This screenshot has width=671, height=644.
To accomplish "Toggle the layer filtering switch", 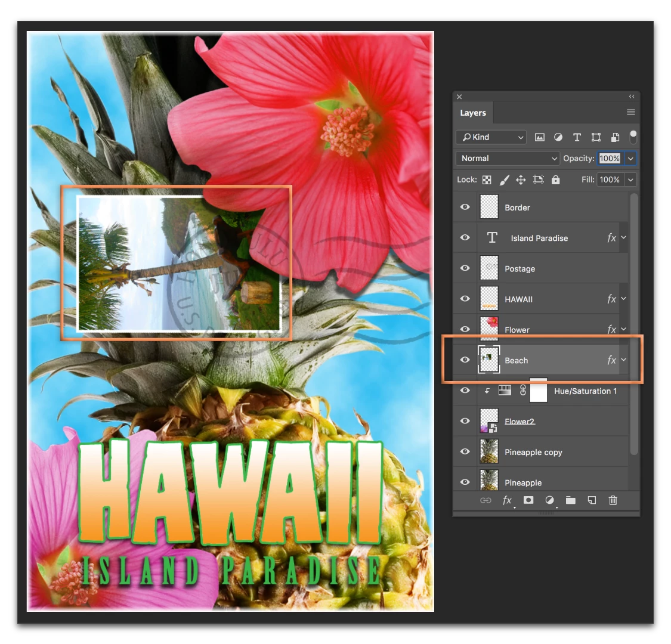I will click(x=633, y=137).
